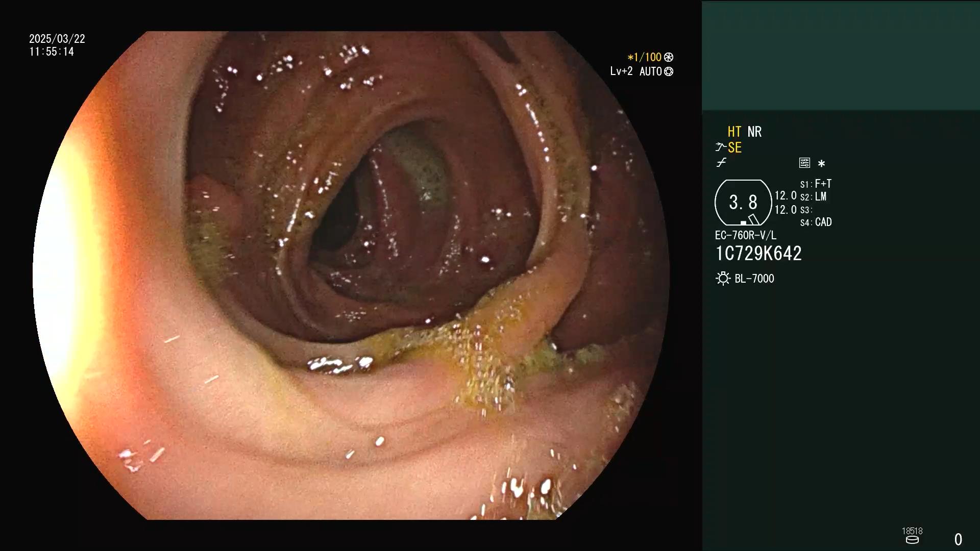Image resolution: width=980 pixels, height=551 pixels.
Task: Click the BL-7000 light source label
Action: pyautogui.click(x=754, y=279)
